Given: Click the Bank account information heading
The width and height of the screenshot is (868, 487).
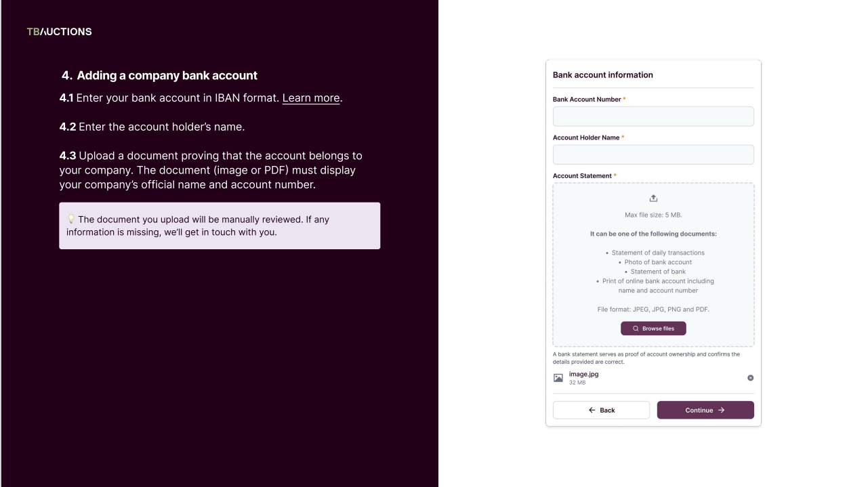Looking at the screenshot, I should tap(603, 75).
